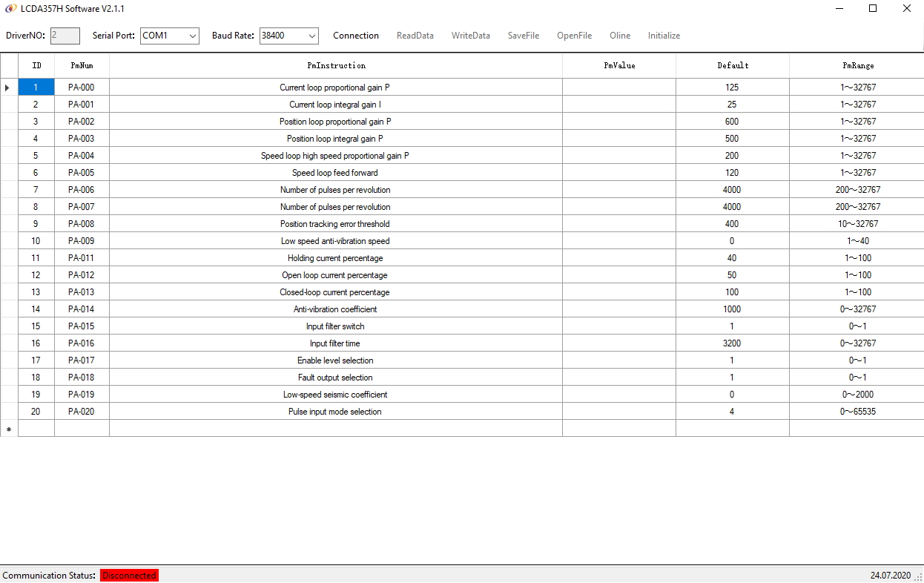Select ID cell 20
Image resolution: width=924 pixels, height=583 pixels.
[36, 412]
